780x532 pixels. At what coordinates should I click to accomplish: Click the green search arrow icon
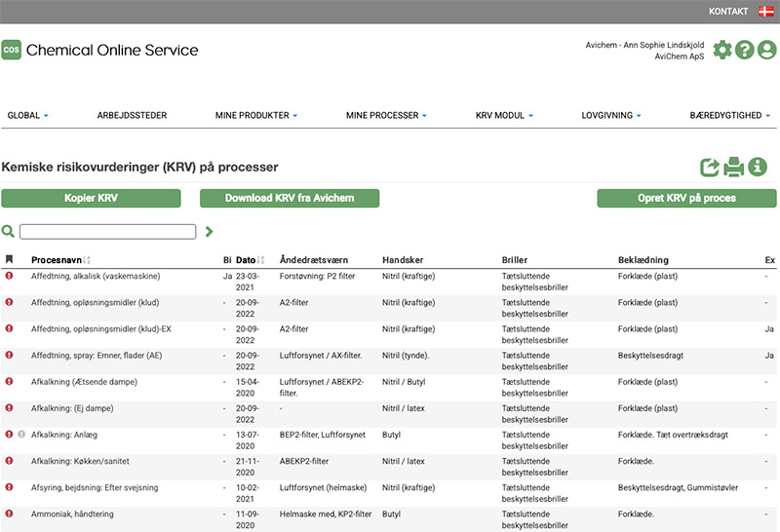[209, 232]
